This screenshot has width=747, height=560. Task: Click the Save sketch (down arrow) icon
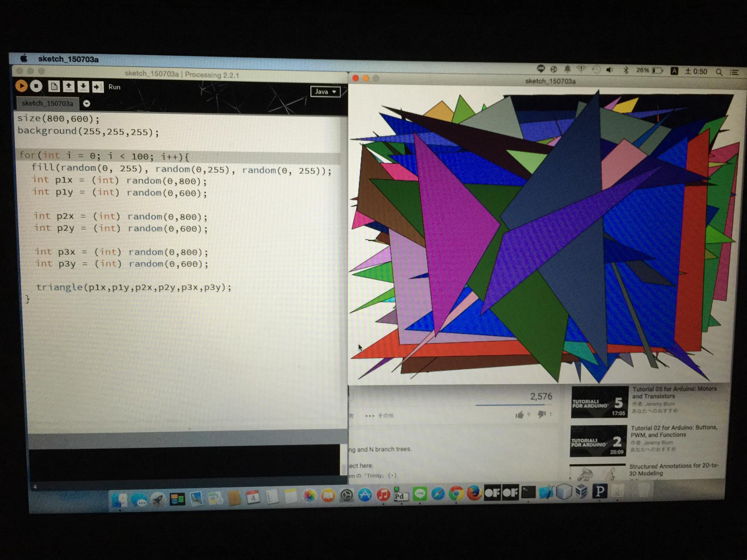click(x=83, y=87)
